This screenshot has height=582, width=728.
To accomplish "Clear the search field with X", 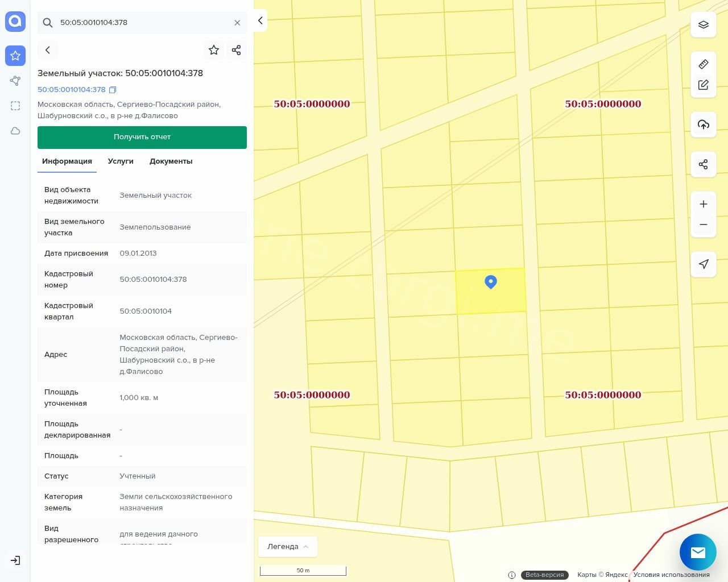I will (x=237, y=23).
